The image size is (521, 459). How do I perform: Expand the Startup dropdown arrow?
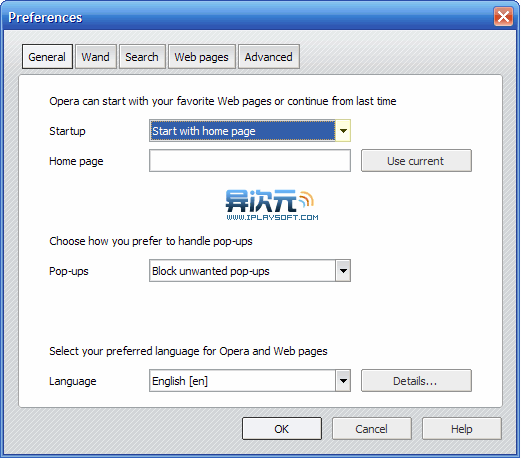343,131
